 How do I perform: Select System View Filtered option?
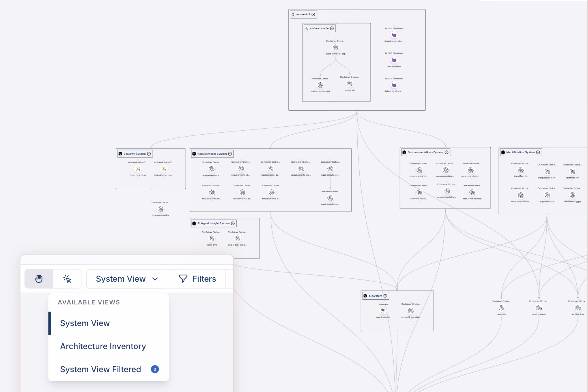point(100,369)
